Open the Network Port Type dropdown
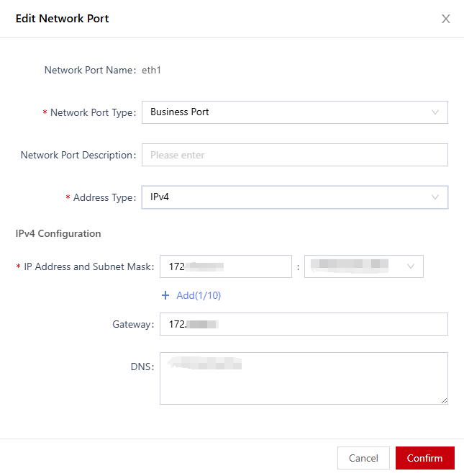The image size is (464, 476). pos(295,112)
